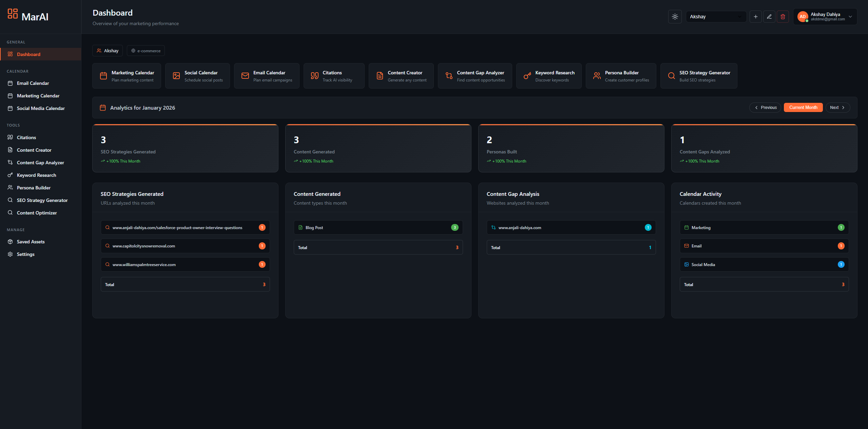Image resolution: width=868 pixels, height=429 pixels.
Task: Click the Blog Post count badge
Action: point(455,227)
